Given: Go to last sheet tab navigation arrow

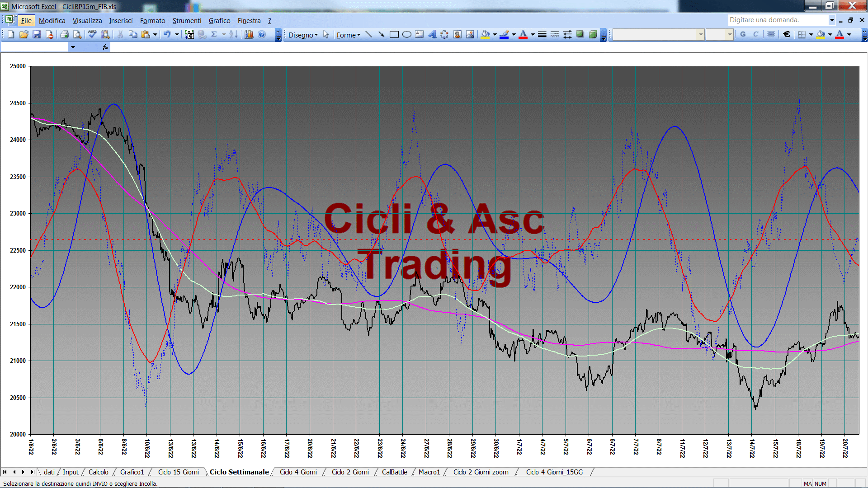Looking at the screenshot, I should 32,472.
